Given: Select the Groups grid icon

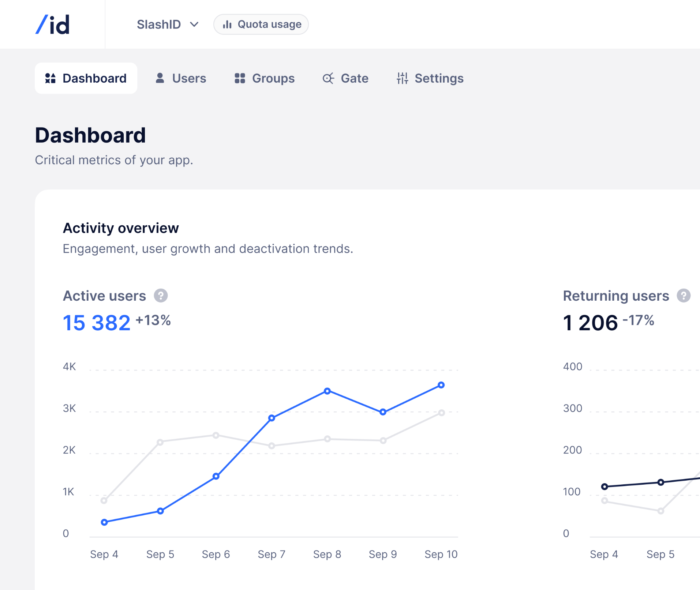Looking at the screenshot, I should point(240,78).
